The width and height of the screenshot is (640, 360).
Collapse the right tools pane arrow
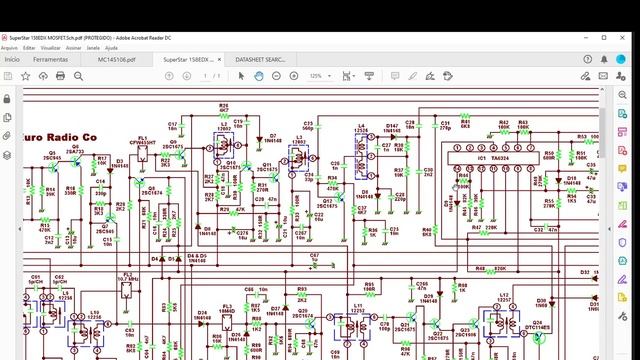[609, 229]
